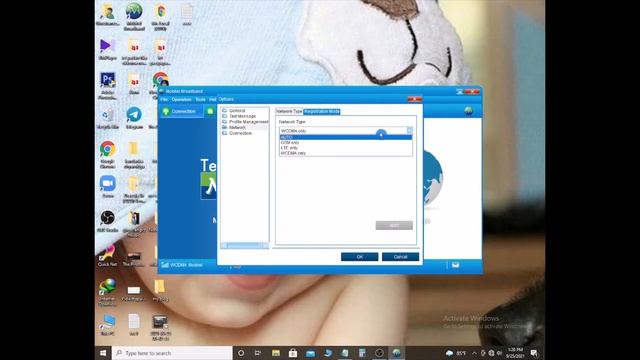This screenshot has height=360, width=640.
Task: Open weather widget on taskbar
Action: click(456, 353)
